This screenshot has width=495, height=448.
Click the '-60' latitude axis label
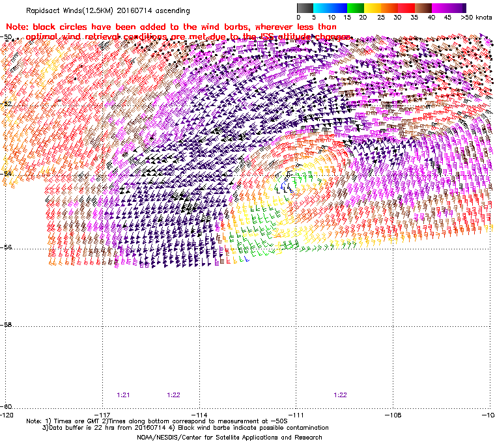(6, 406)
